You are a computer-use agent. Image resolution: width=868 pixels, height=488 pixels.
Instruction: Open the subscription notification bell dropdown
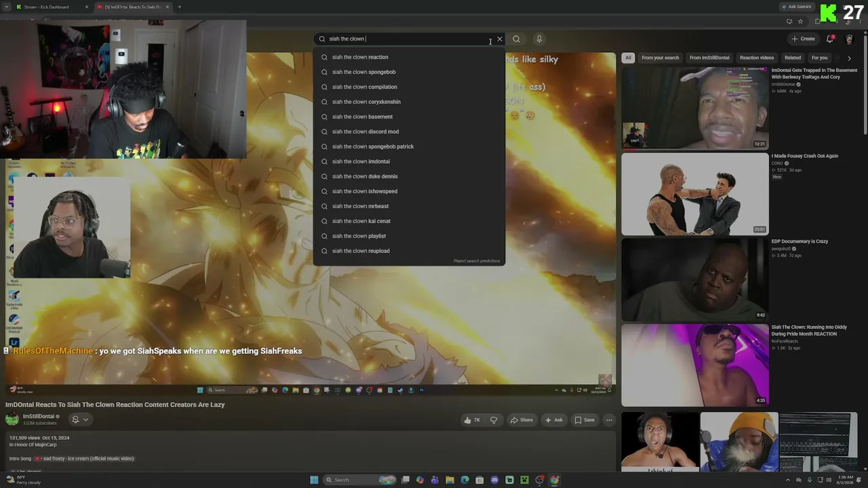click(x=80, y=420)
